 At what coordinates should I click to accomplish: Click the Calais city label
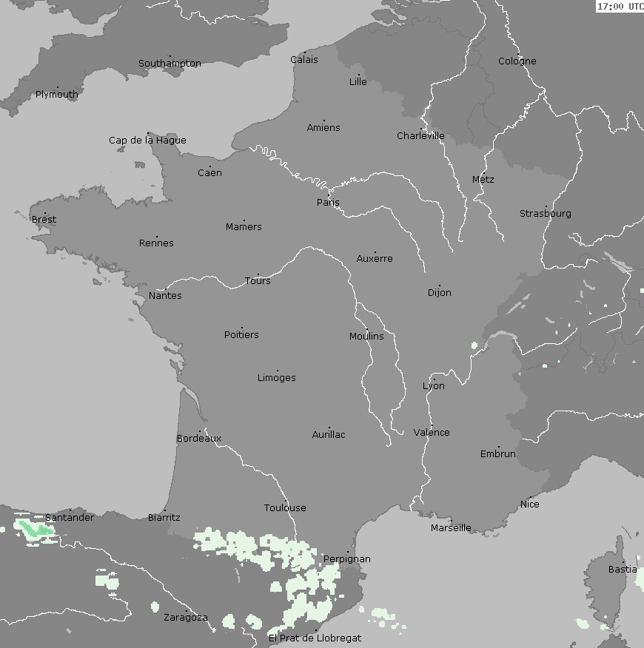(x=304, y=60)
